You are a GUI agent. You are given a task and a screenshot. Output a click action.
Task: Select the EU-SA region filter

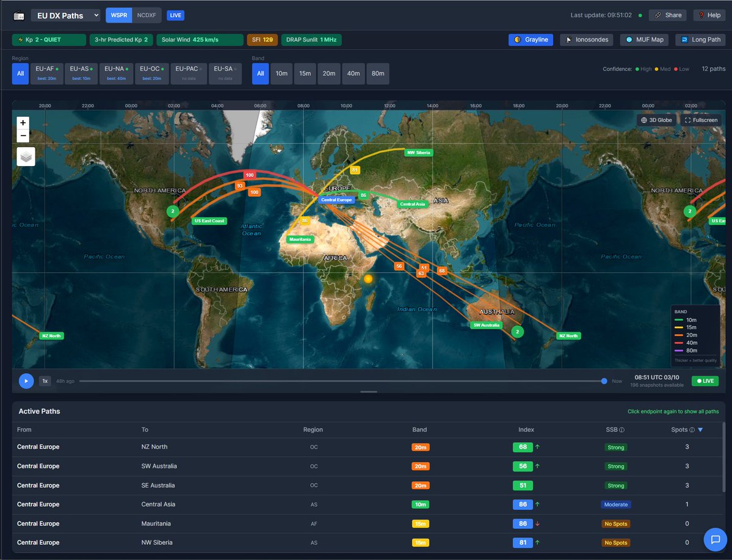point(225,73)
